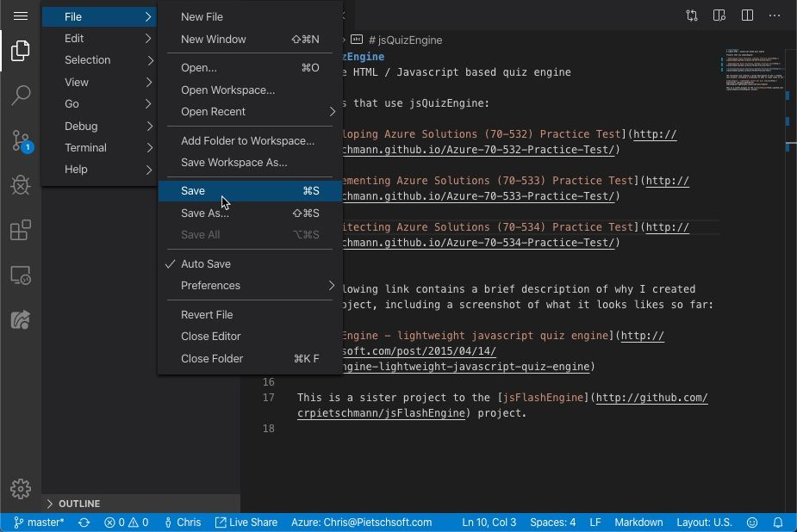Click Azure account Chris@Pietschsoft.com status item
Viewport: 797px width, 532px height.
point(361,523)
